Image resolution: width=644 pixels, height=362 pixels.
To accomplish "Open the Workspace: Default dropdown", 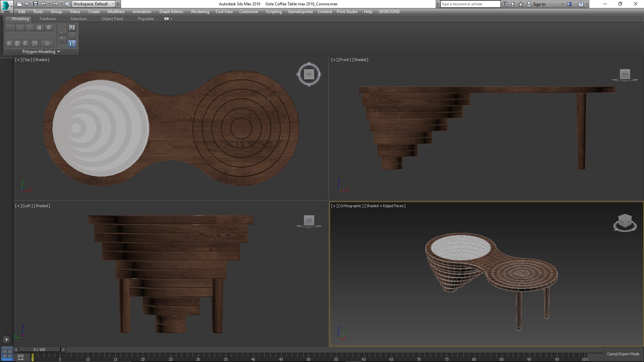I will 94,4.
